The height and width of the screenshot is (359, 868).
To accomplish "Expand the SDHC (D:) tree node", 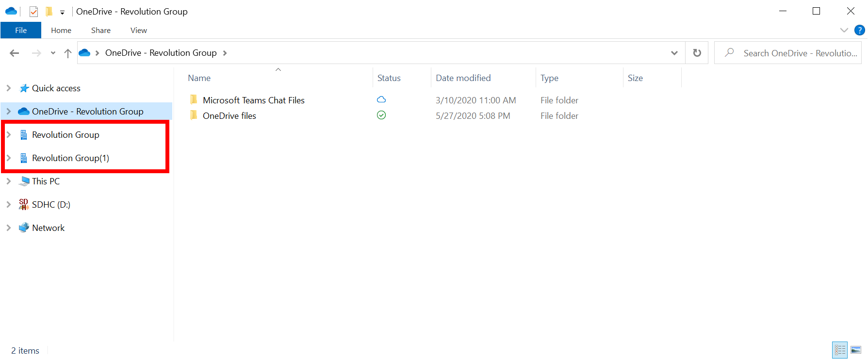I will coord(8,204).
